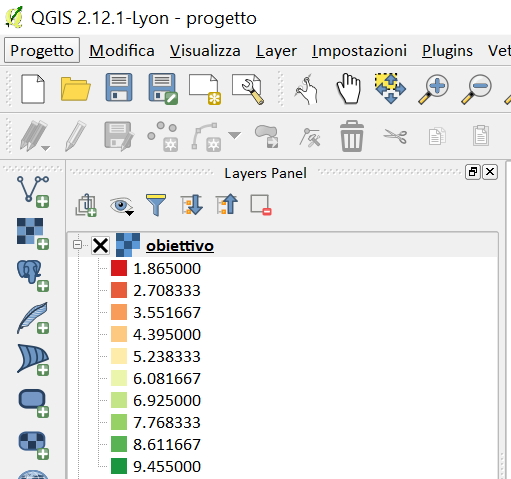Click Add Oracle Spatial Layer icon
Image resolution: width=511 pixels, height=479 pixels.
(33, 403)
